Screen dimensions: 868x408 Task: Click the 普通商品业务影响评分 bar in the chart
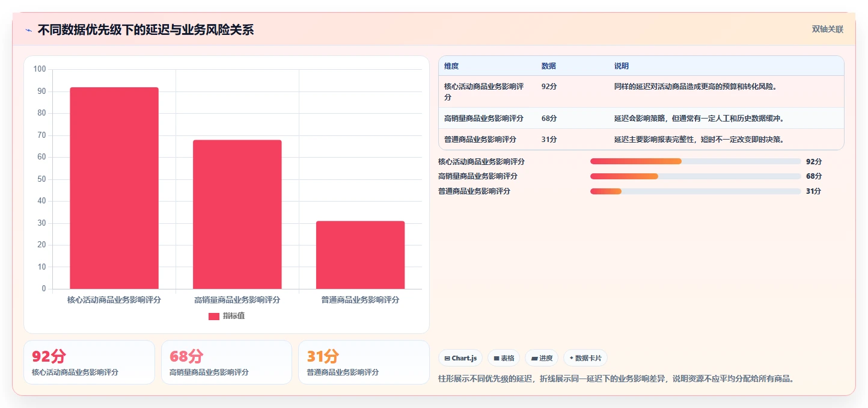tap(360, 255)
